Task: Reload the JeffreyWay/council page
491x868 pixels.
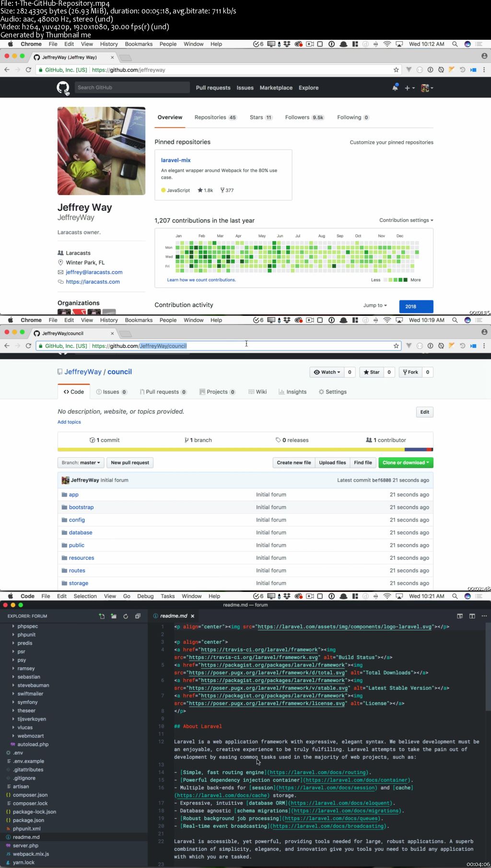Action: 28,346
